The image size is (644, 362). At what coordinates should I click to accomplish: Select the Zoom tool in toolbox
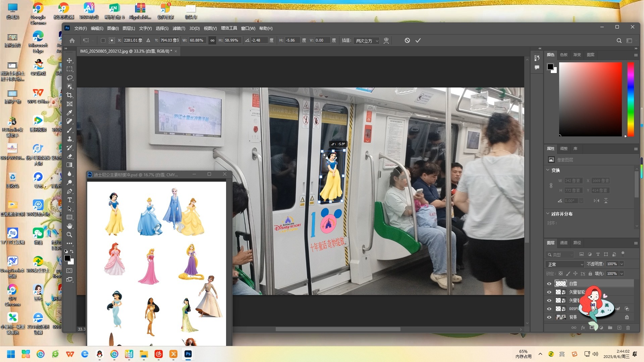(69, 235)
